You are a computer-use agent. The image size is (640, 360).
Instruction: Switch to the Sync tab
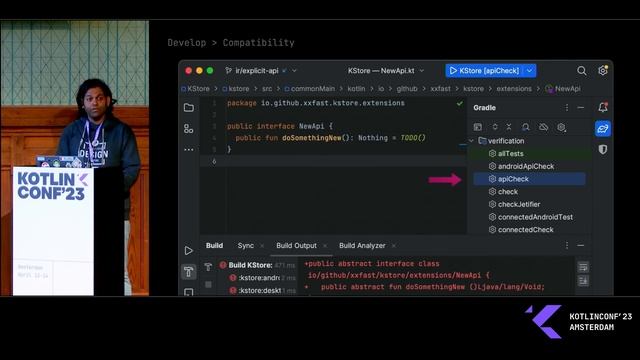(246, 245)
